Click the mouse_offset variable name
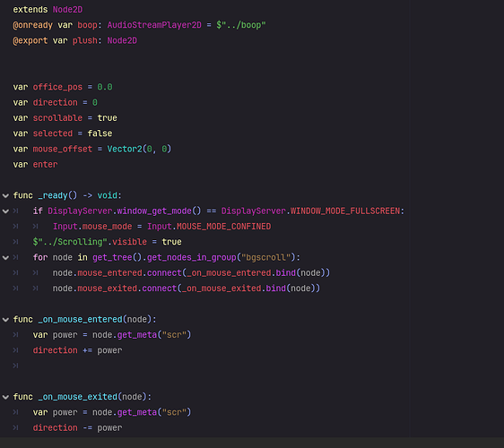This screenshot has height=448, width=504. point(63,149)
